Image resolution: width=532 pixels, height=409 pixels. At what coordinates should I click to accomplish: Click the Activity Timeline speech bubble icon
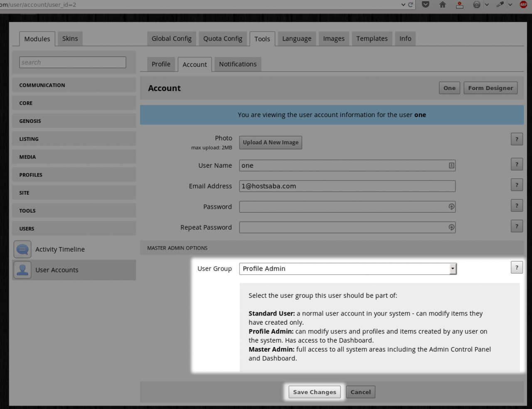22,249
